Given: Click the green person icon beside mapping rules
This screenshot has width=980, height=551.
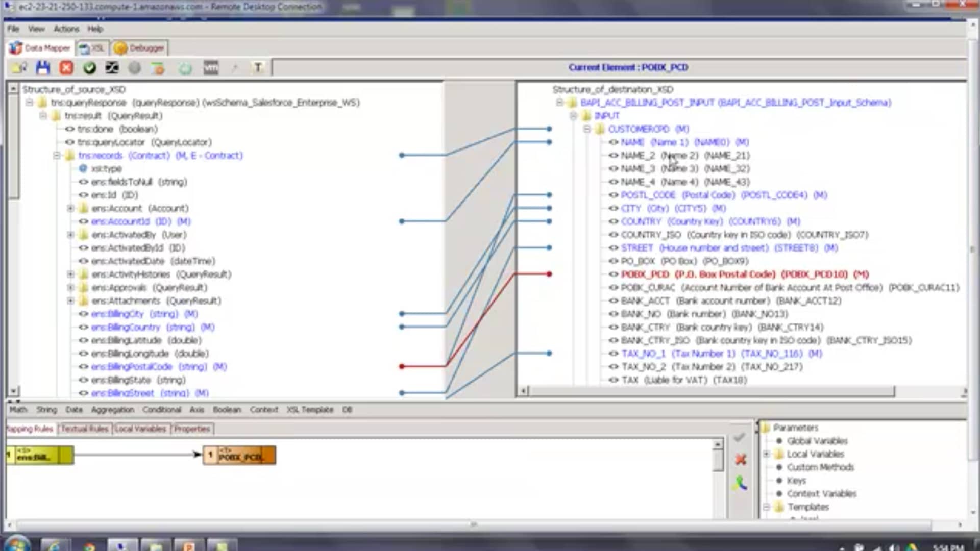Looking at the screenshot, I should (x=740, y=483).
